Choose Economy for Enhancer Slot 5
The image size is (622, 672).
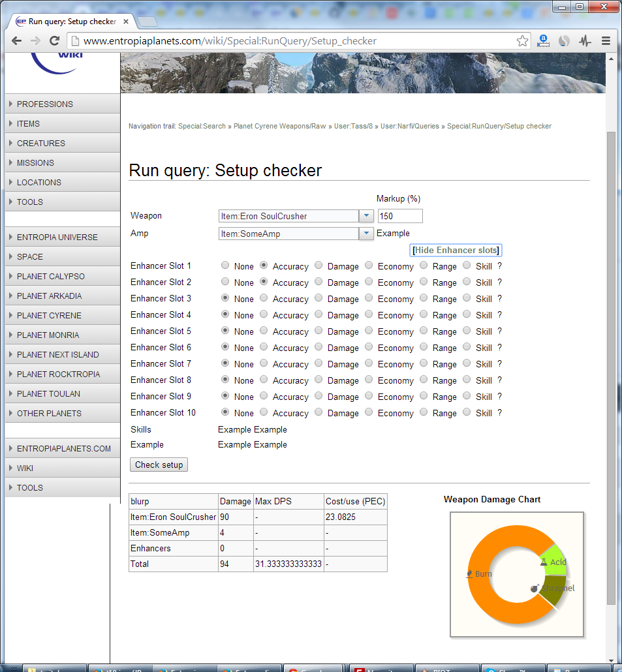point(369,331)
